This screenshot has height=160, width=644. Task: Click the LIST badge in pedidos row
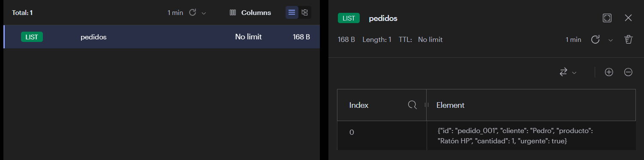[32, 37]
